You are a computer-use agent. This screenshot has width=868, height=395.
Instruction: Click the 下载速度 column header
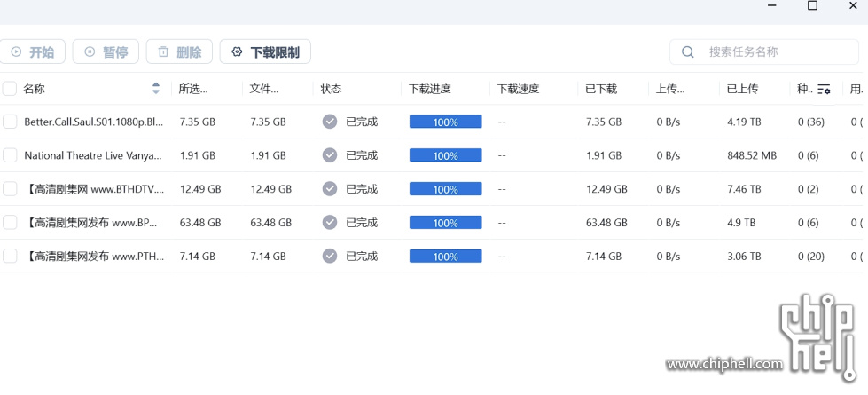[518, 89]
